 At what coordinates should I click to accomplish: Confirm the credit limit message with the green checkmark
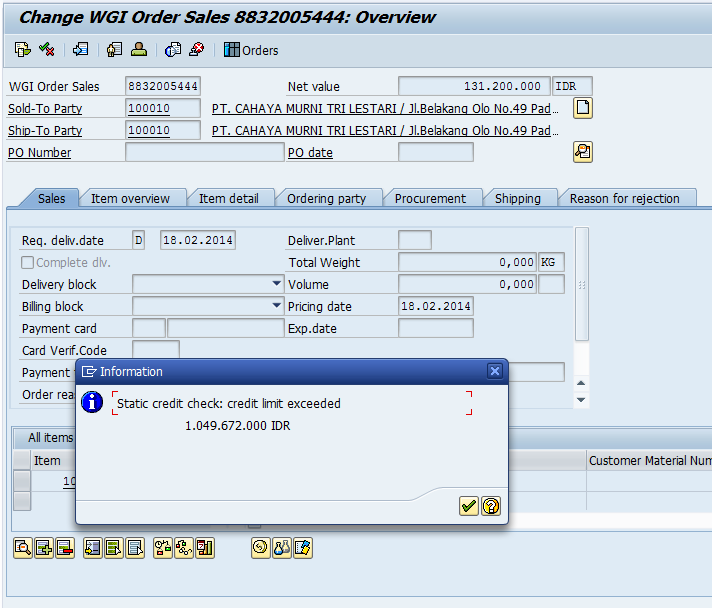[468, 506]
